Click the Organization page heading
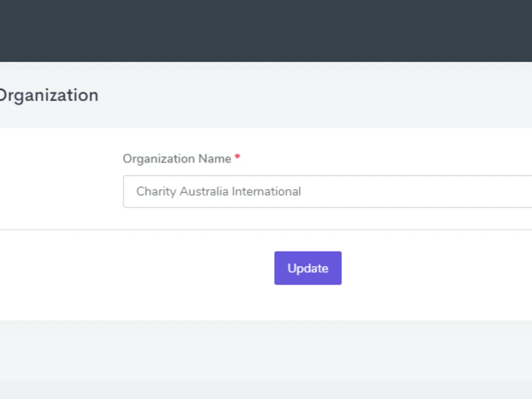Viewport: 532px width, 399px height. 48,95
